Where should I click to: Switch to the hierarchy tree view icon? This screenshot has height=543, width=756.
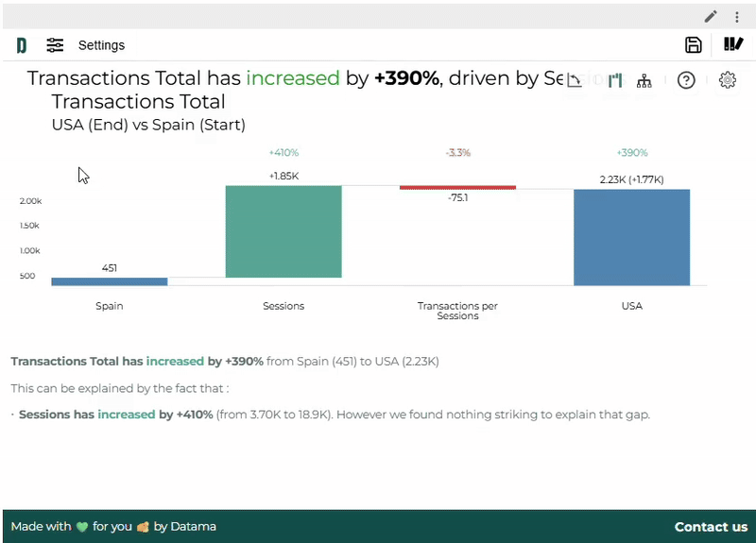point(644,81)
